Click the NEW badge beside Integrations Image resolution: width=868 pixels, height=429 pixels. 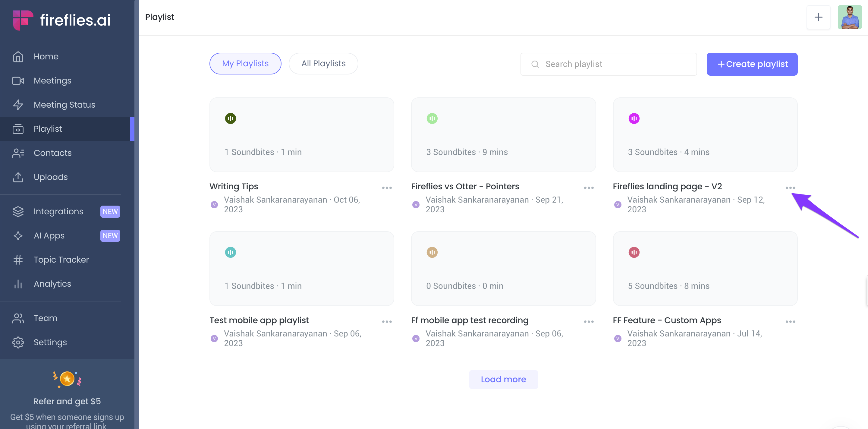click(110, 212)
